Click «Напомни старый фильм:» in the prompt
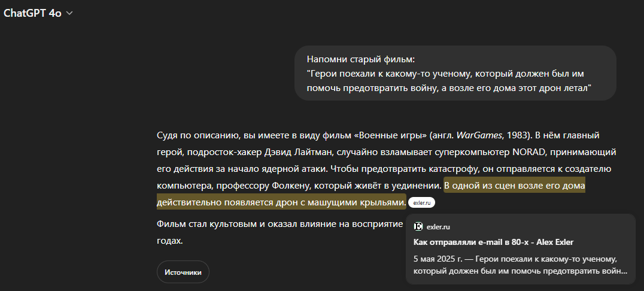644x291 pixels. 360,59
